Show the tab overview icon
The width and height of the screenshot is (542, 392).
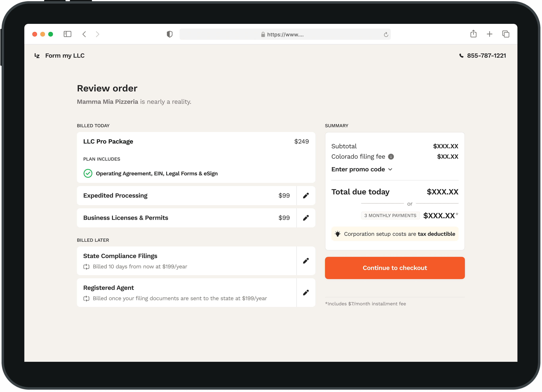[x=506, y=34]
